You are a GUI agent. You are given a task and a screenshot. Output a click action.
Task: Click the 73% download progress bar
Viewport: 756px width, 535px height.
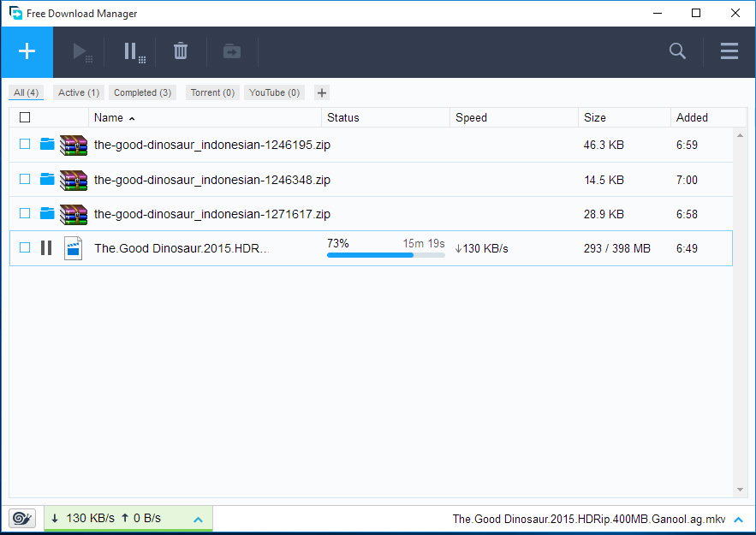(x=385, y=254)
